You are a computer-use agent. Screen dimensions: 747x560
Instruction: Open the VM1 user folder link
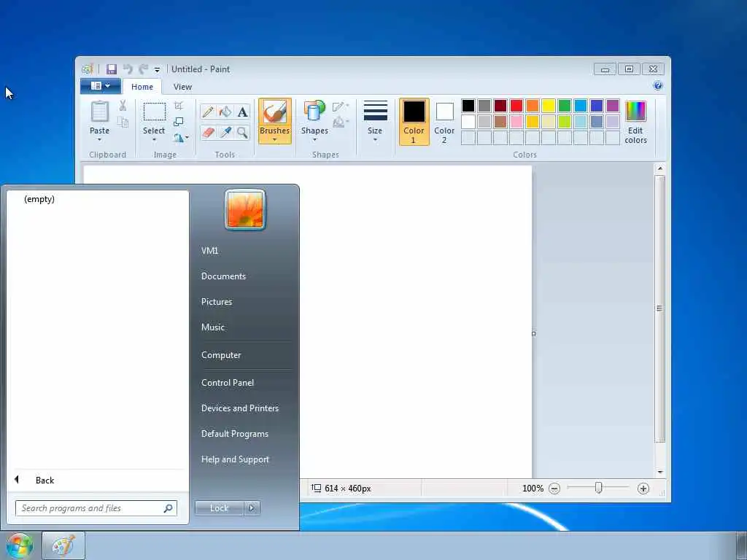click(x=209, y=251)
